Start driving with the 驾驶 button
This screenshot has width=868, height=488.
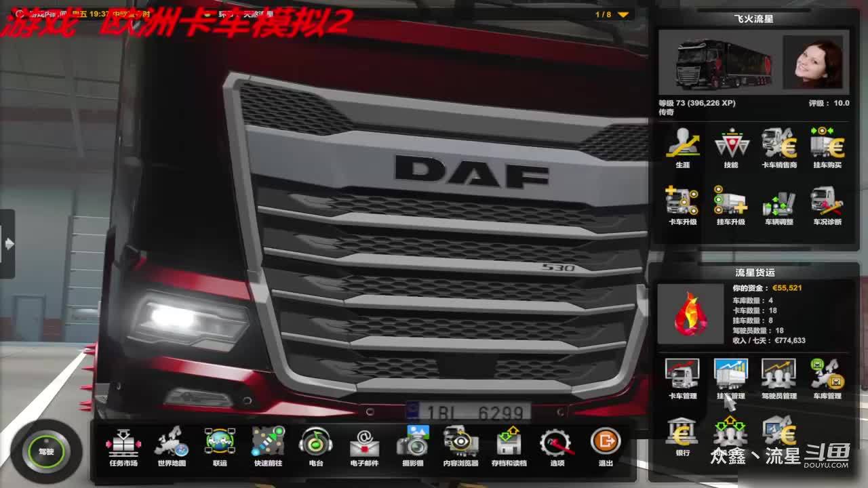pos(46,451)
